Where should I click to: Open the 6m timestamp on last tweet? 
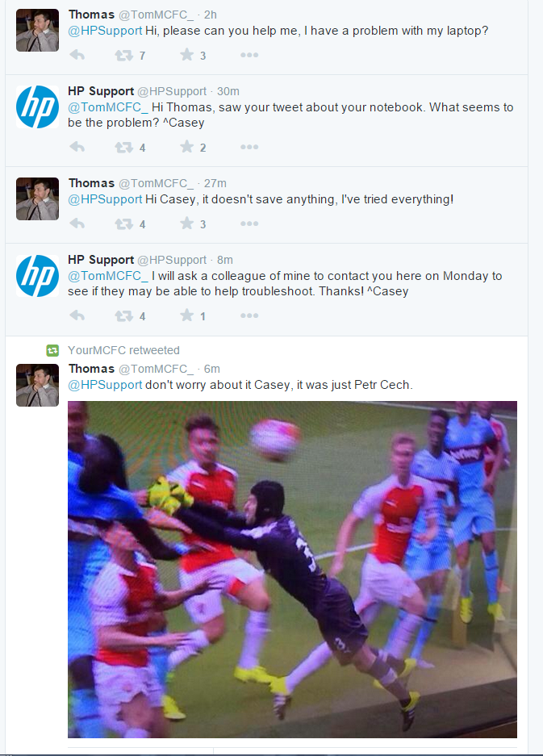coord(211,369)
